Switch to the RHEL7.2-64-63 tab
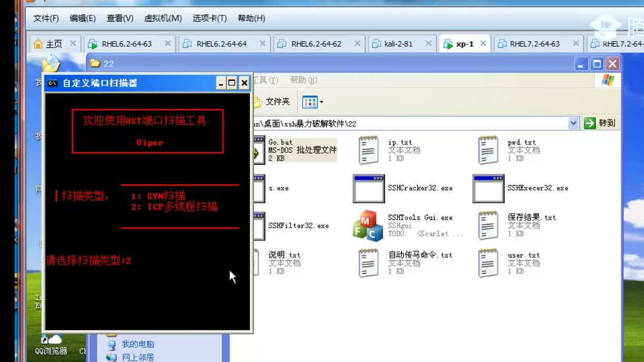 [534, 44]
